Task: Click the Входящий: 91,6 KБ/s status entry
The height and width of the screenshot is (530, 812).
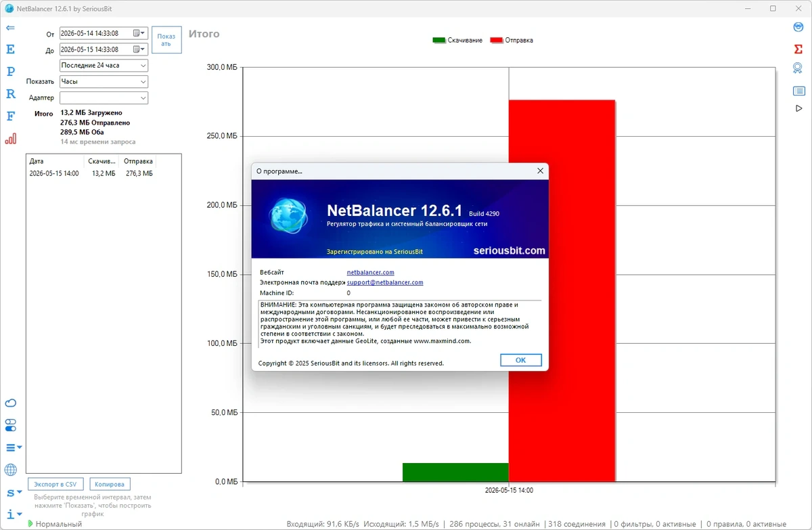Action: click(321, 524)
